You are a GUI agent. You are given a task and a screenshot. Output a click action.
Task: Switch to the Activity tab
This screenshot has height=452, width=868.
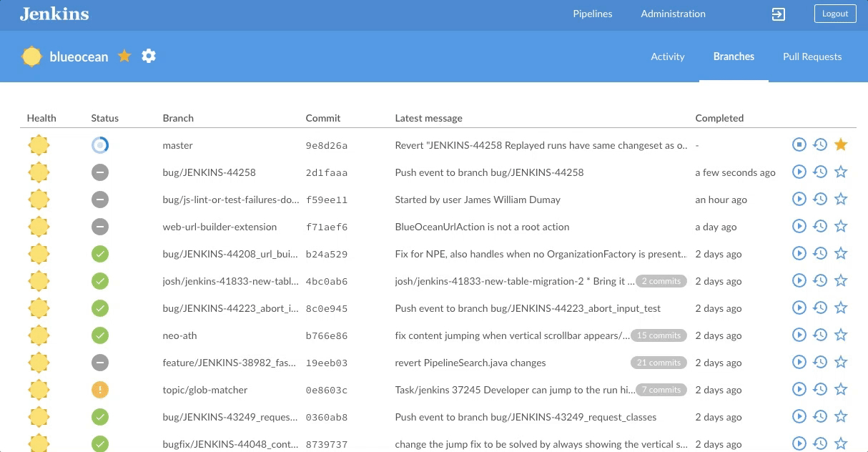click(667, 56)
